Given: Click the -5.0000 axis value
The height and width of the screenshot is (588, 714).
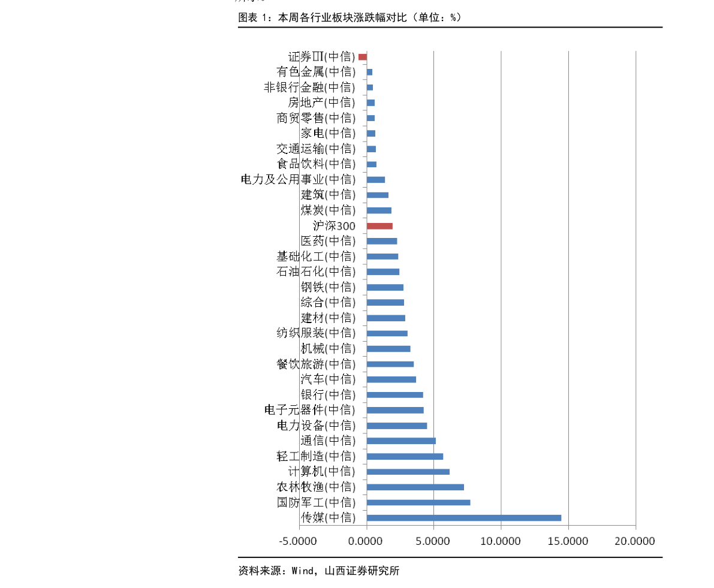Looking at the screenshot, I should (298, 539).
